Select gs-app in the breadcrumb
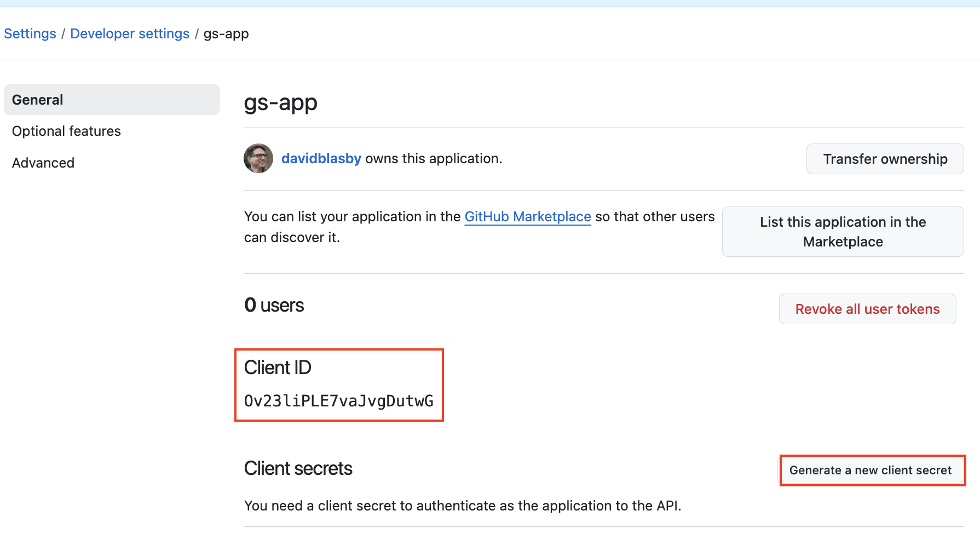Image resolution: width=980 pixels, height=551 pixels. [x=226, y=34]
